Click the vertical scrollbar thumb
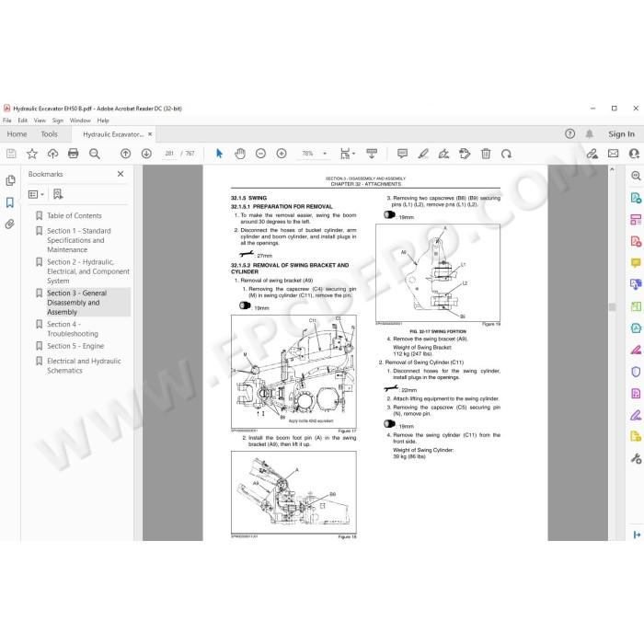 click(613, 307)
